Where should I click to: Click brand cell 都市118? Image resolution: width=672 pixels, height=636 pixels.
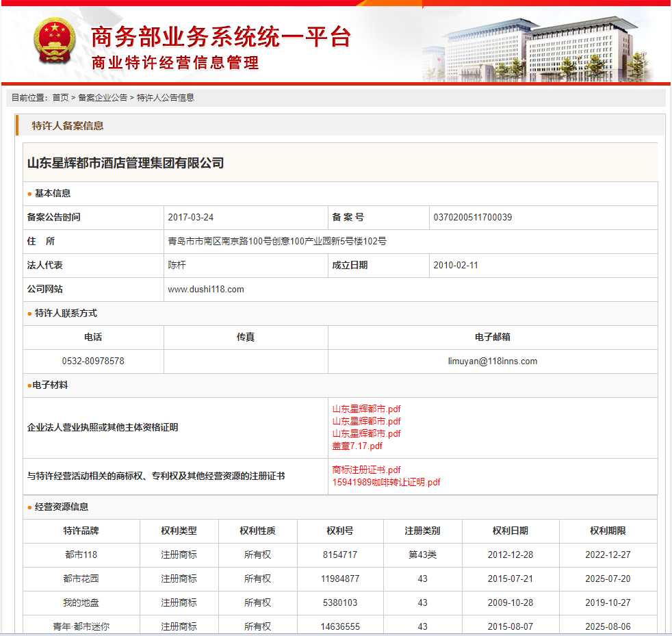click(81, 555)
